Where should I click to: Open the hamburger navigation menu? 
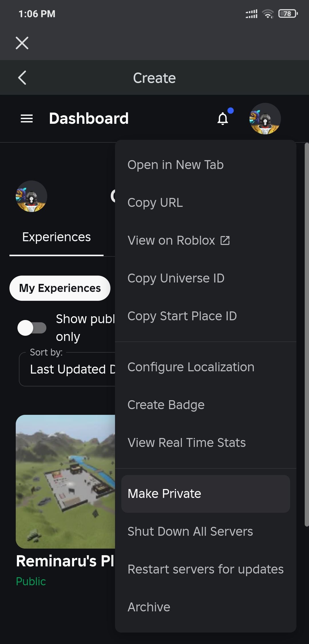click(27, 118)
